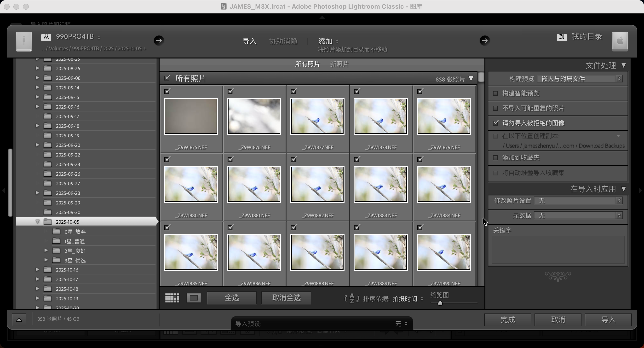Click the 导入 button

pos(609,320)
